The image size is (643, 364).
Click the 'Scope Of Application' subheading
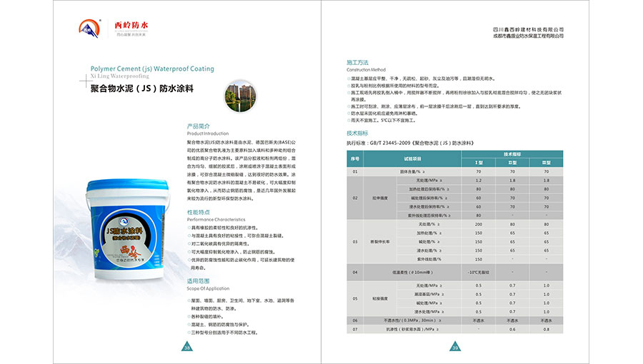click(209, 288)
